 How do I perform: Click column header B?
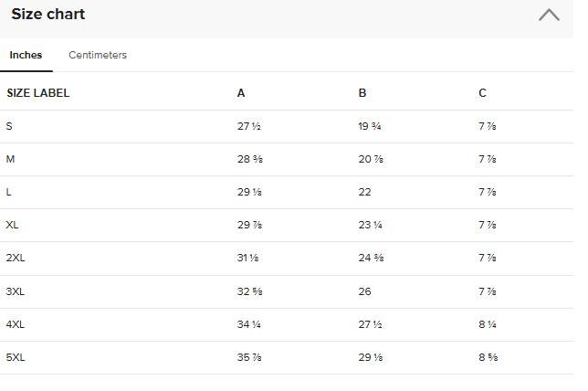362,93
